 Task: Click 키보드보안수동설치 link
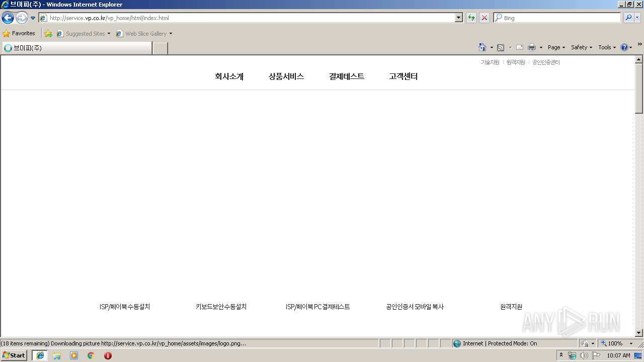pos(221,307)
